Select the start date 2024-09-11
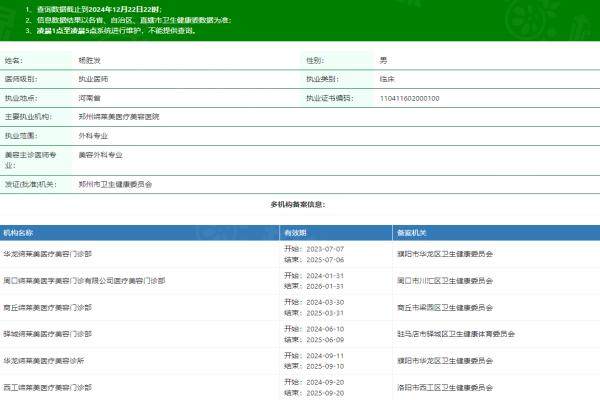 325,356
